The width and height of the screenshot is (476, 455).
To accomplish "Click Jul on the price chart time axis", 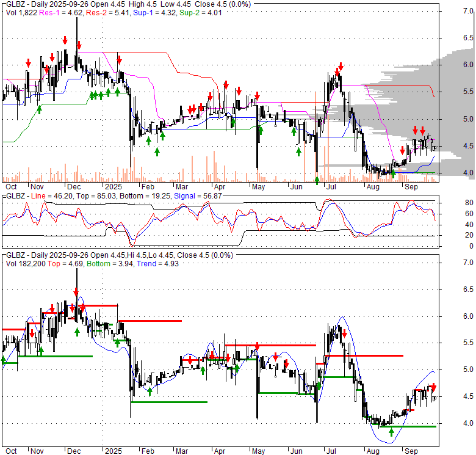I will tap(331, 187).
